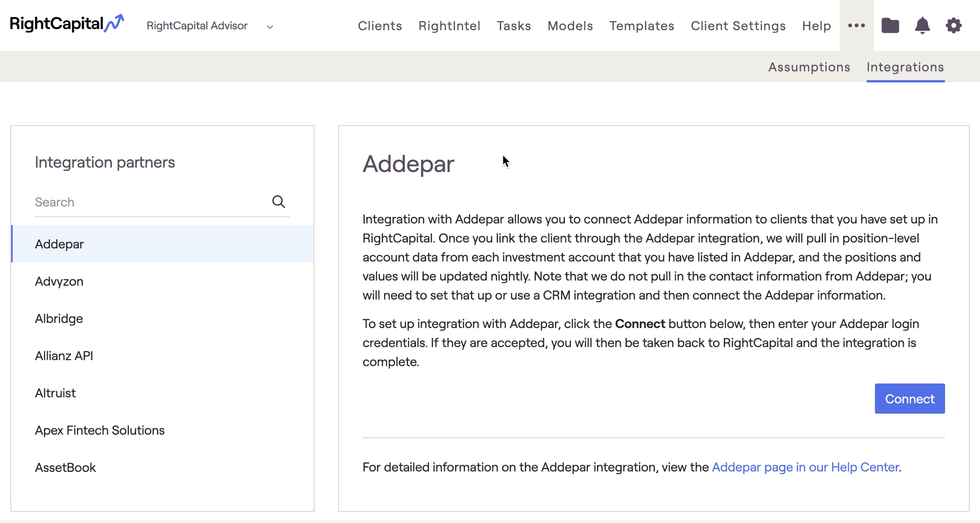
Task: Focus the integration partners Search field
Action: click(162, 202)
